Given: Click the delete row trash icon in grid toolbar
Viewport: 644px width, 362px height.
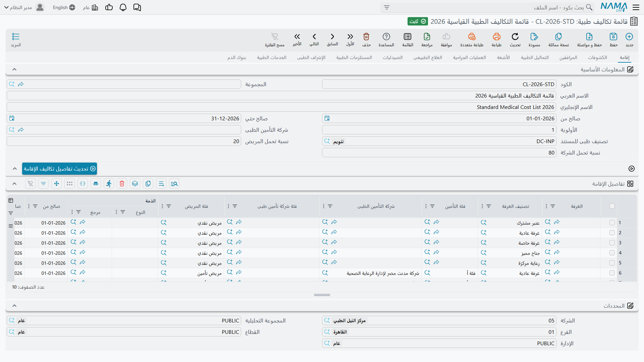Looking at the screenshot, I should (122, 184).
